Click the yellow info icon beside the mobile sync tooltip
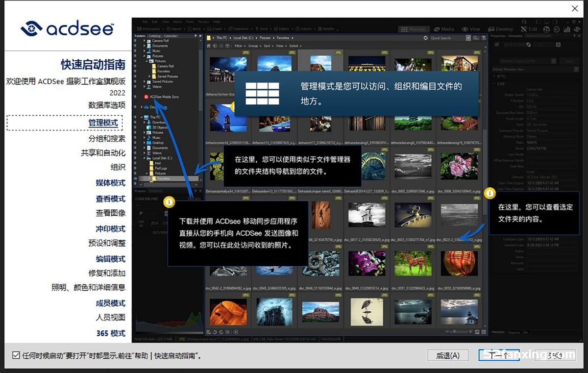The width and height of the screenshot is (588, 373). (x=169, y=201)
